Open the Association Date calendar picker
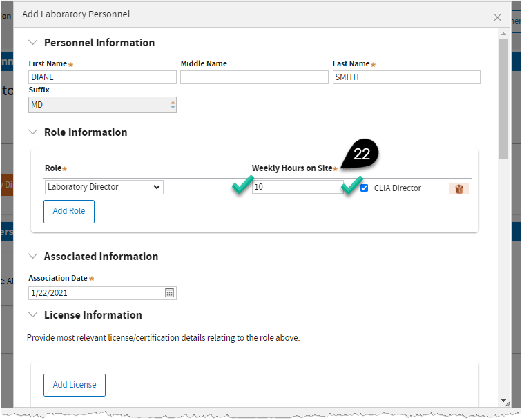Image resolution: width=522 pixels, height=420 pixels. (170, 293)
